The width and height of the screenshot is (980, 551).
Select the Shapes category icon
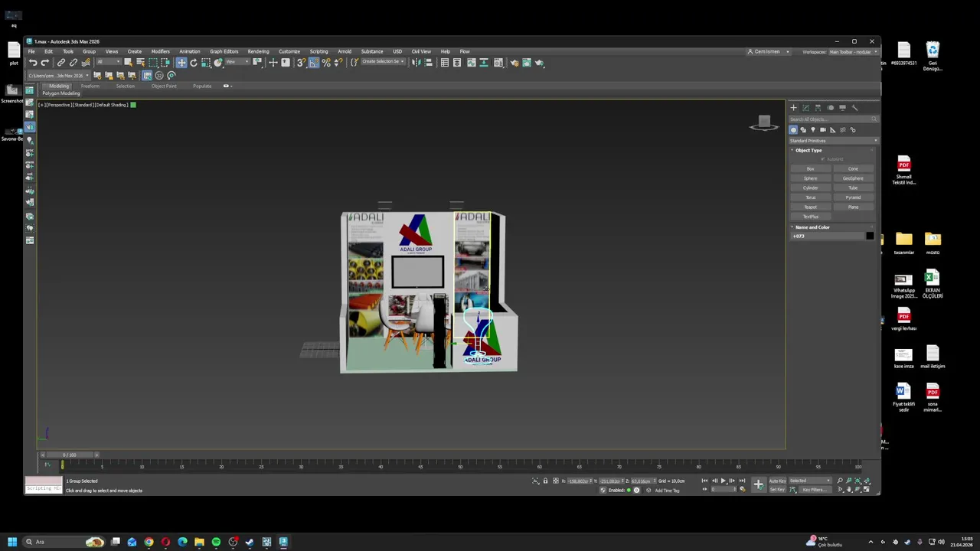click(803, 130)
